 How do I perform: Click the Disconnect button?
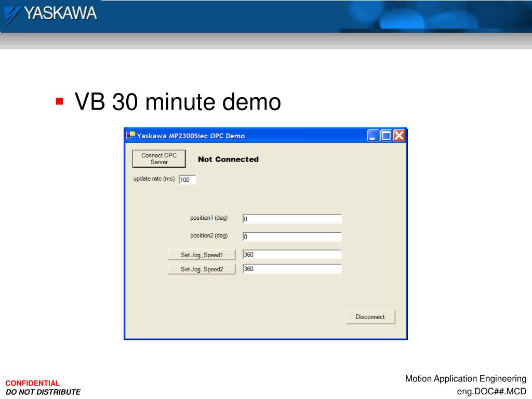370,317
